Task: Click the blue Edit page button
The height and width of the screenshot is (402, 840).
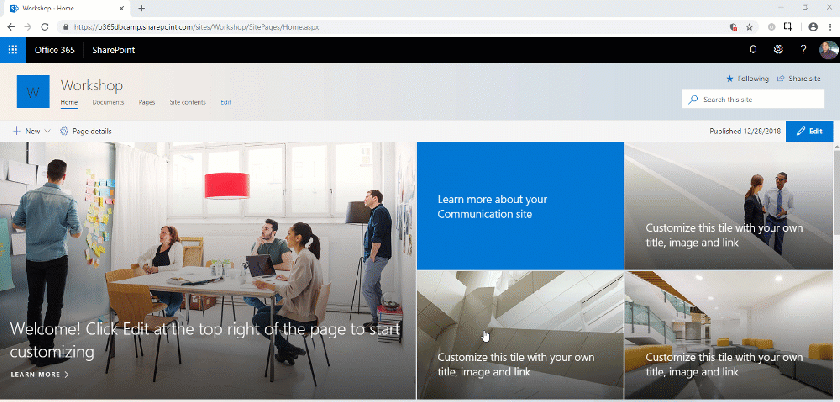Action: (809, 131)
